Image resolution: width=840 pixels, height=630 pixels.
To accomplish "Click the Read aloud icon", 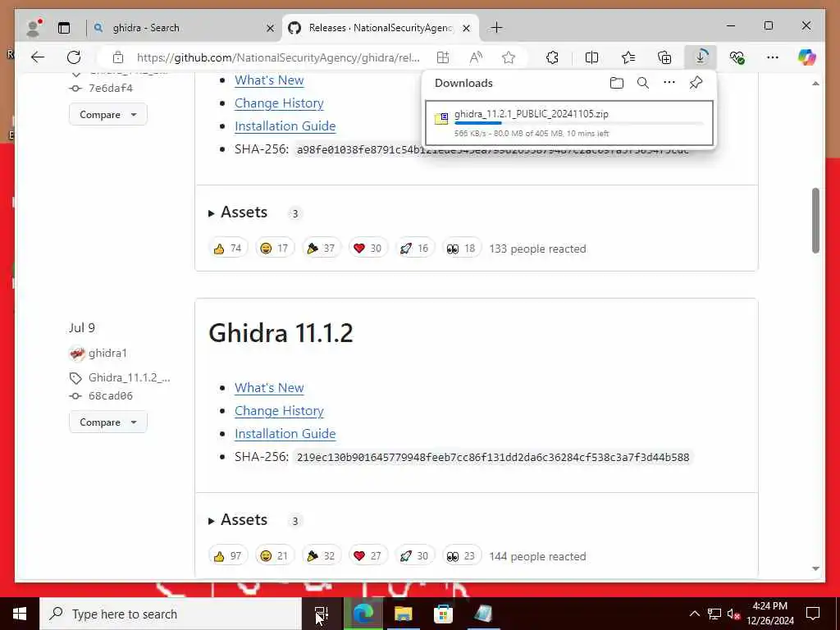I will (x=476, y=57).
